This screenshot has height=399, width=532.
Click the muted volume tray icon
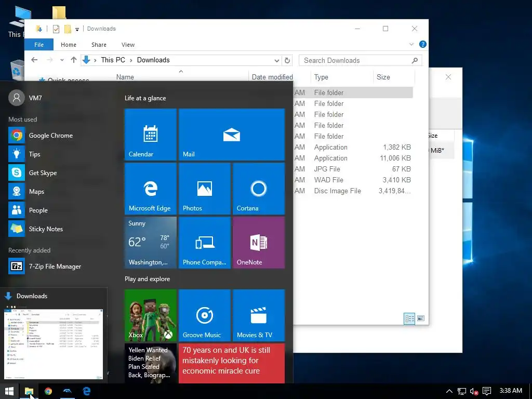click(474, 391)
